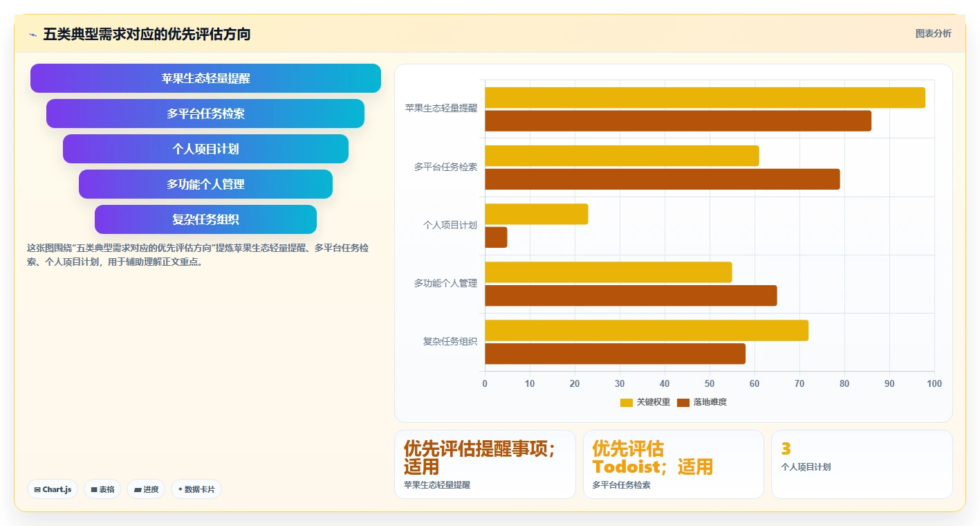
Task: Click the y-axis label 多功能个人管理
Action: [445, 283]
